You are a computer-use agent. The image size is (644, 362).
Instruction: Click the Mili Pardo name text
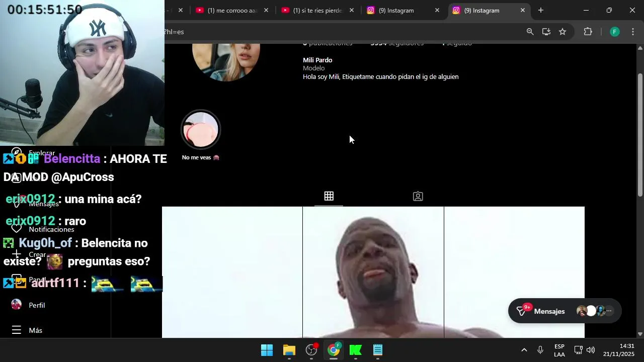point(317,60)
